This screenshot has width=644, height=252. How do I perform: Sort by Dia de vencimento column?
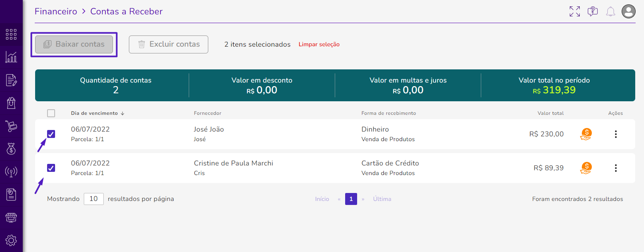pyautogui.click(x=97, y=113)
